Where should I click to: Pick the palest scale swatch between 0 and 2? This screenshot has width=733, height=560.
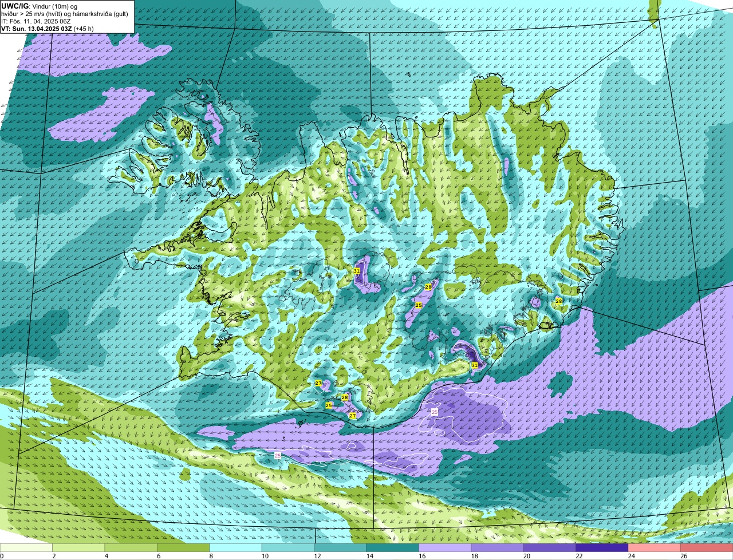26,548
